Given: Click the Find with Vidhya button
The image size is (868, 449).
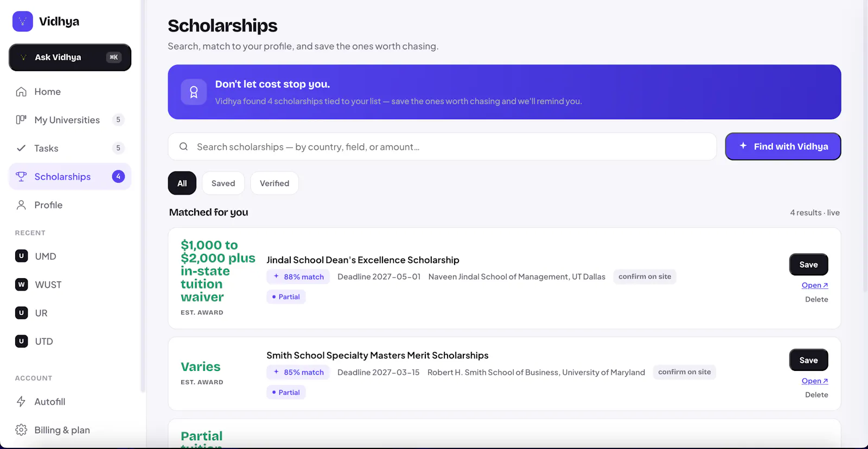Looking at the screenshot, I should point(783,146).
